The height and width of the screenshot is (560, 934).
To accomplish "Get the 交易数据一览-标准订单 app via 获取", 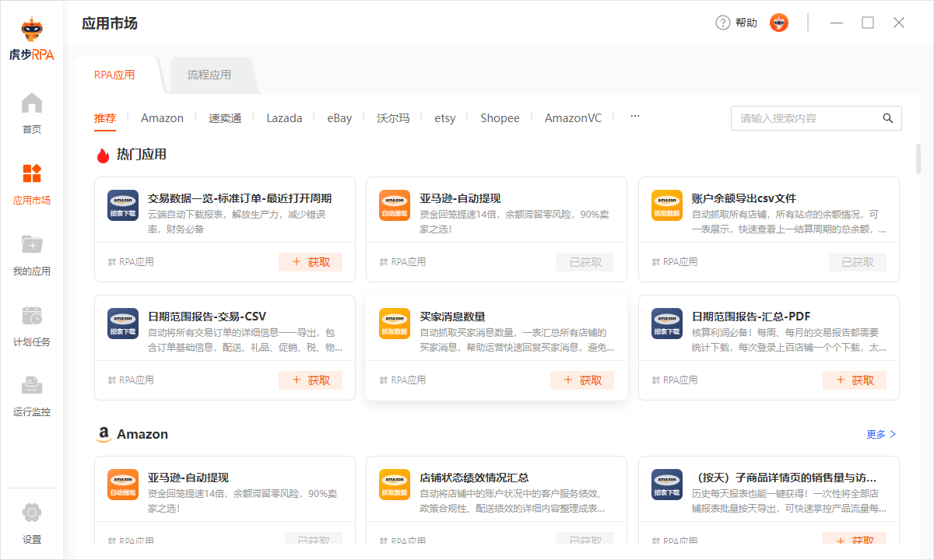I will pyautogui.click(x=311, y=262).
